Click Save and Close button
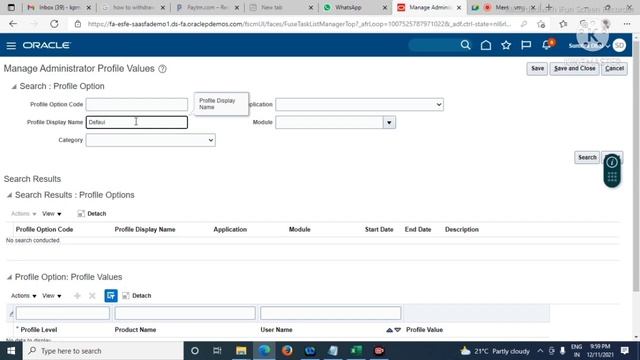This screenshot has width=640, height=360. (x=574, y=69)
